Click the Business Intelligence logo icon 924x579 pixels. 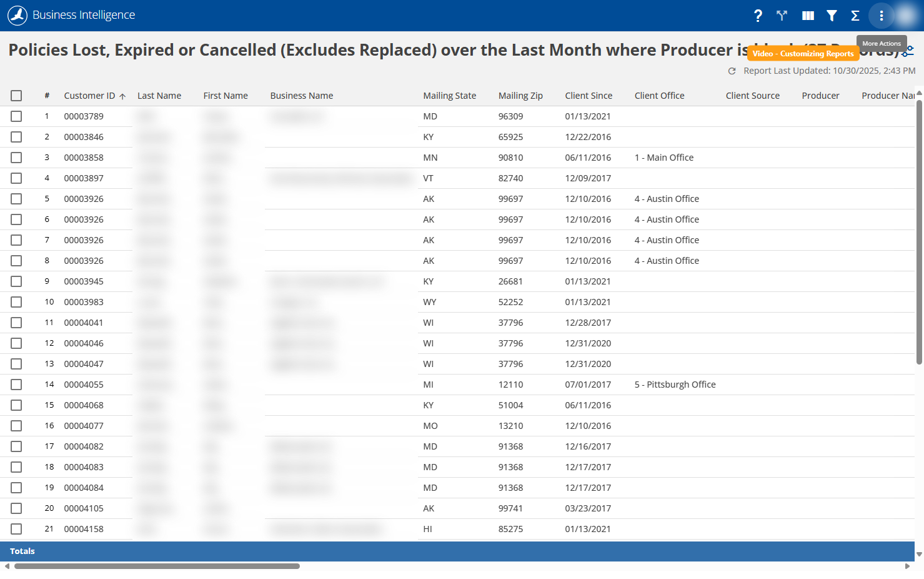point(17,15)
